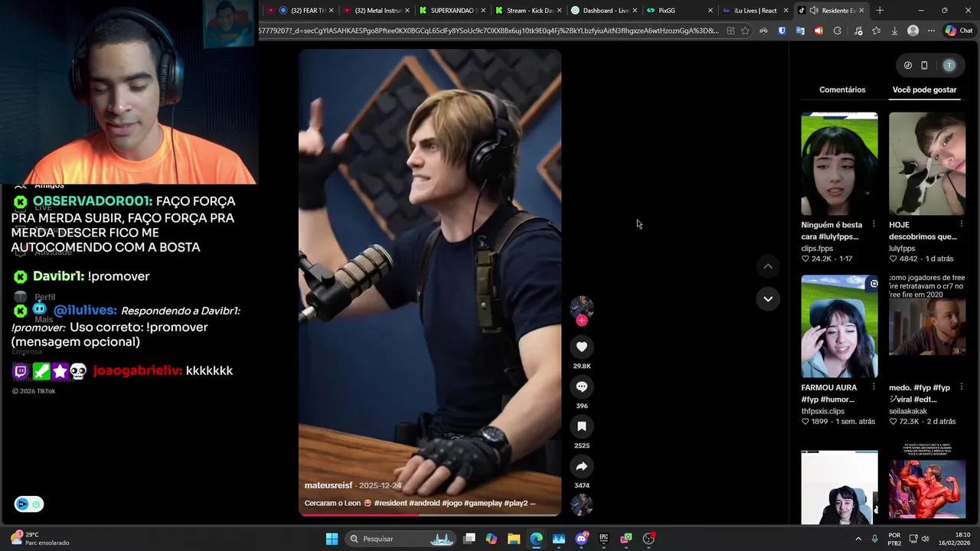The height and width of the screenshot is (551, 980).
Task: Open File Explorer from the taskbar
Action: [514, 539]
